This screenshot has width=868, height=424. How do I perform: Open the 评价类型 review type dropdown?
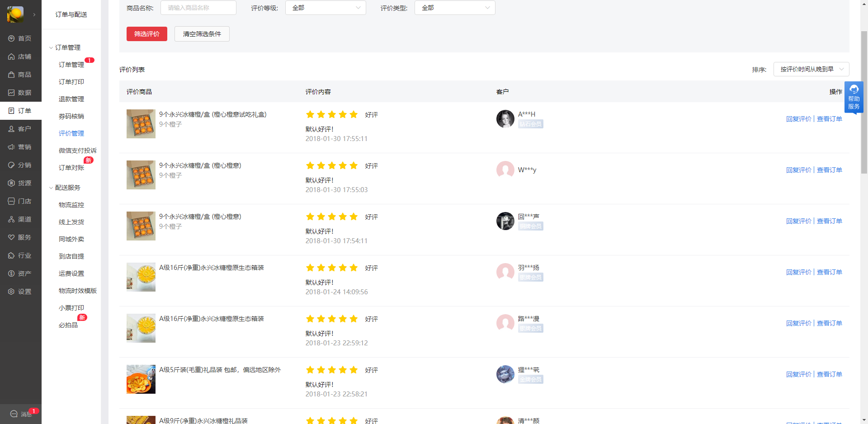[x=455, y=8]
